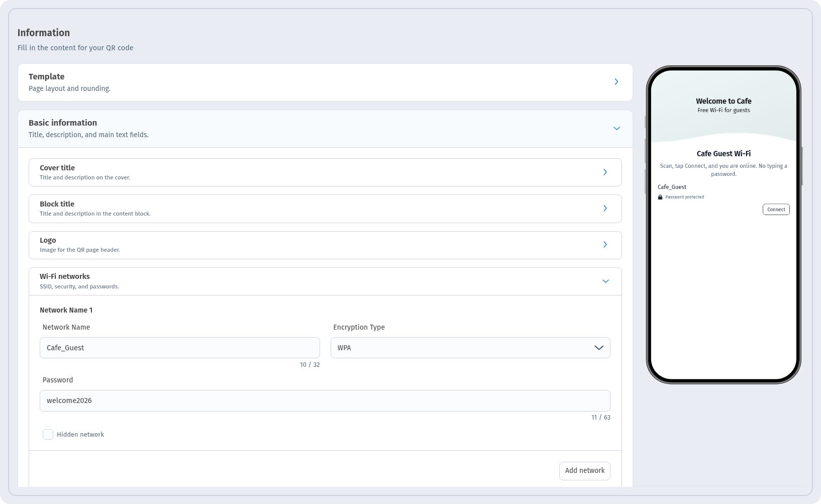Viewport: 821px width, 504px height.
Task: Click the lock icon beside Password protected
Action: tap(660, 197)
